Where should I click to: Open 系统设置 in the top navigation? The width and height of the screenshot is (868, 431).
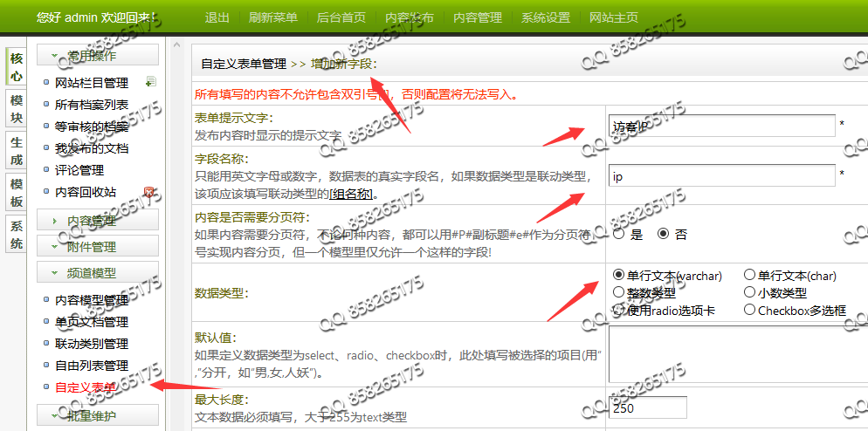(546, 17)
